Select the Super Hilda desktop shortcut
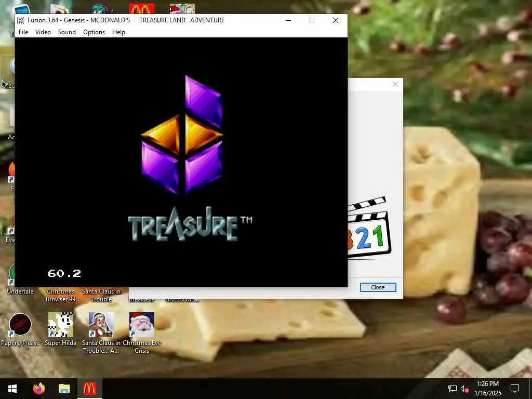 point(60,329)
